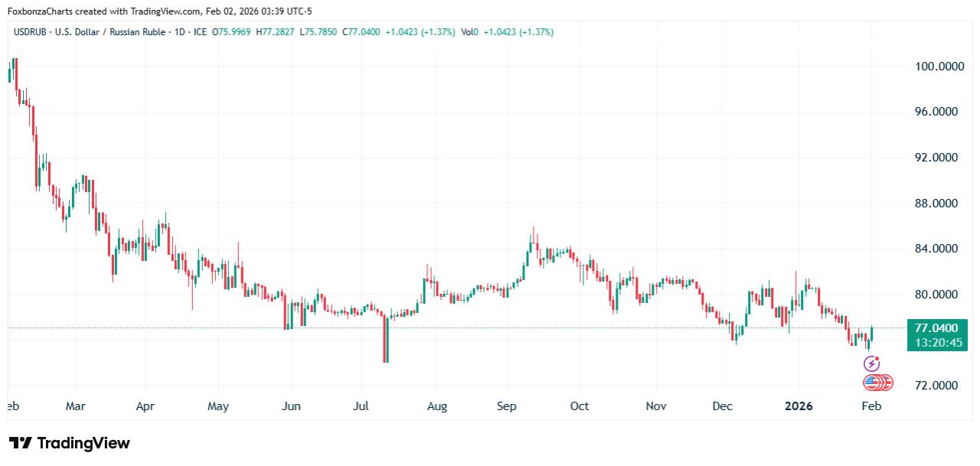Click the green 77.0400 current price label
The image size is (980, 466).
[930, 328]
